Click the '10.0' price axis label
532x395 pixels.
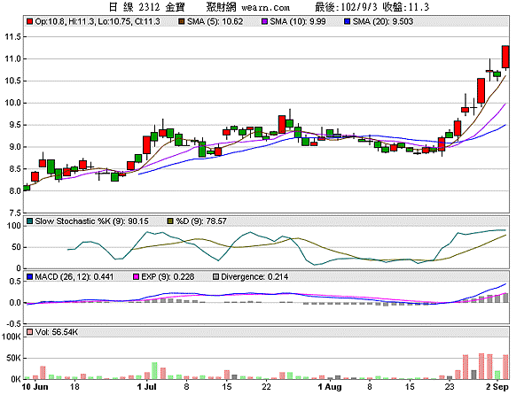pyautogui.click(x=13, y=103)
